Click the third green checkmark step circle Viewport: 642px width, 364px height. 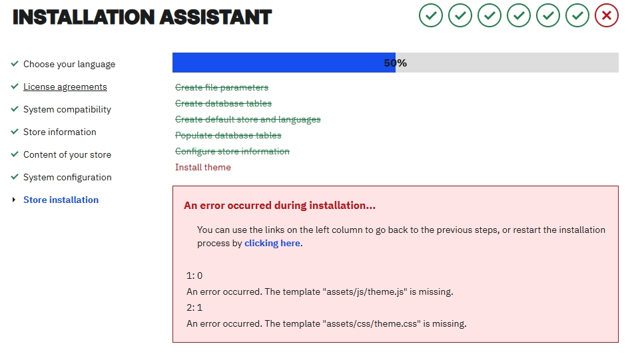click(489, 15)
